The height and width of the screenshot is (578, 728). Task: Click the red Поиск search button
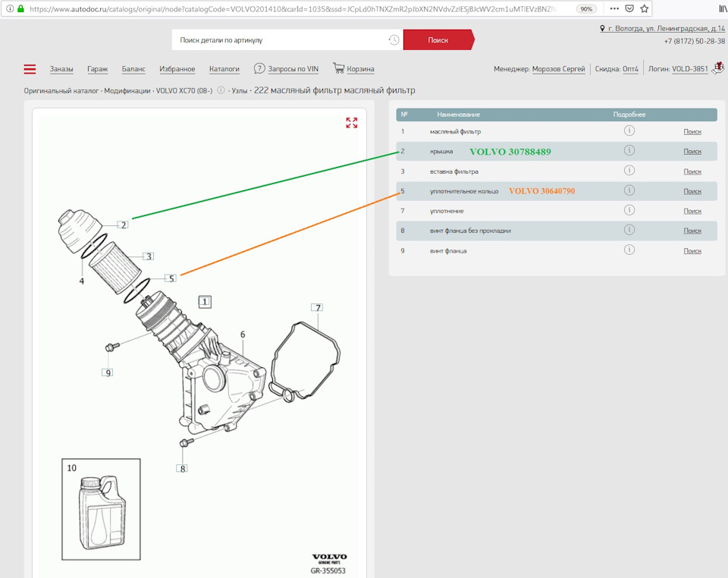[x=438, y=40]
